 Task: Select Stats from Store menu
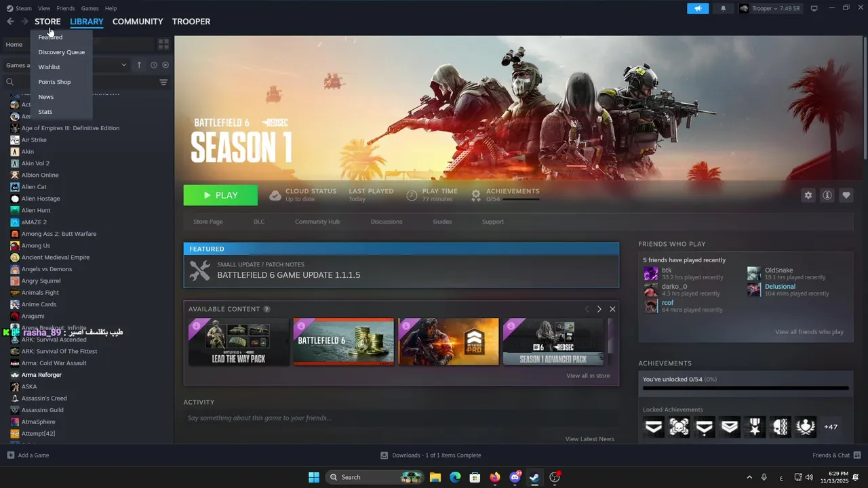[45, 112]
